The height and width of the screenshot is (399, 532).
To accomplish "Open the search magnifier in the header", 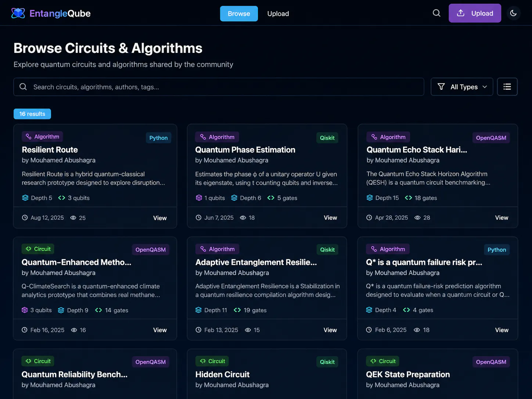I will pos(436,13).
